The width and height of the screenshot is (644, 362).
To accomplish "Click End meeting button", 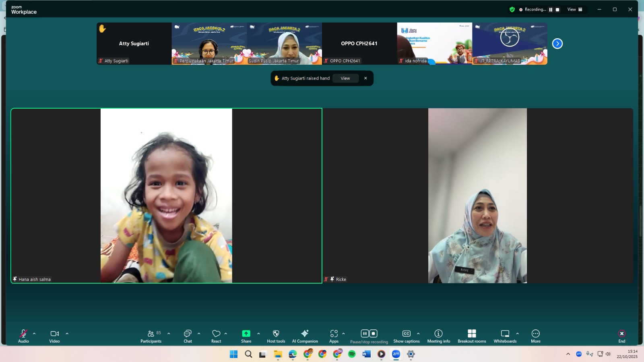I will (621, 336).
